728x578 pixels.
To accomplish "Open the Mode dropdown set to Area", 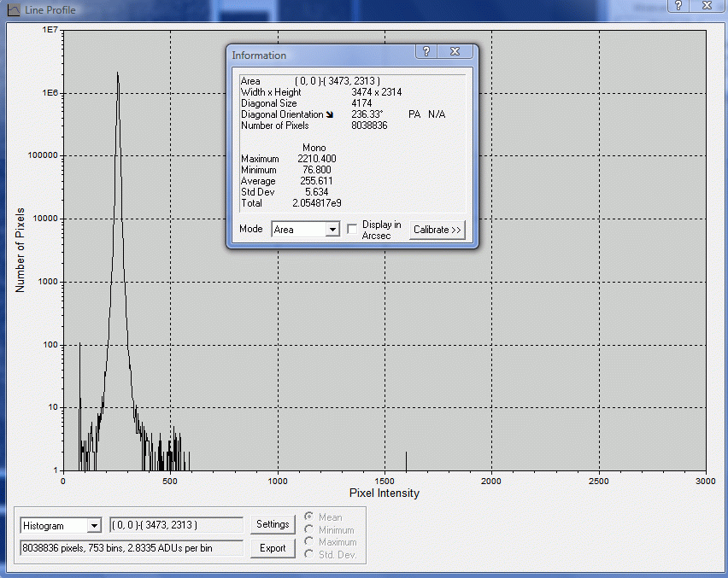I will [x=332, y=230].
